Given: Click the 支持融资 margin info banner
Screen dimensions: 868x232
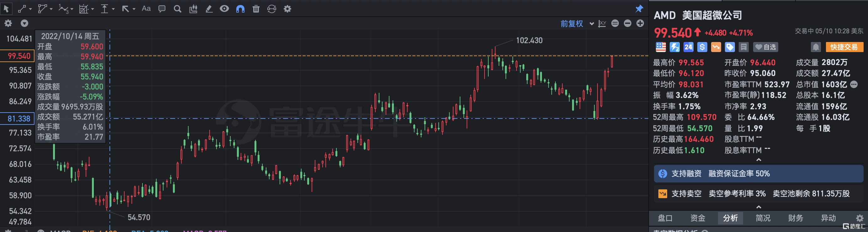Looking at the screenshot, I should tap(758, 174).
